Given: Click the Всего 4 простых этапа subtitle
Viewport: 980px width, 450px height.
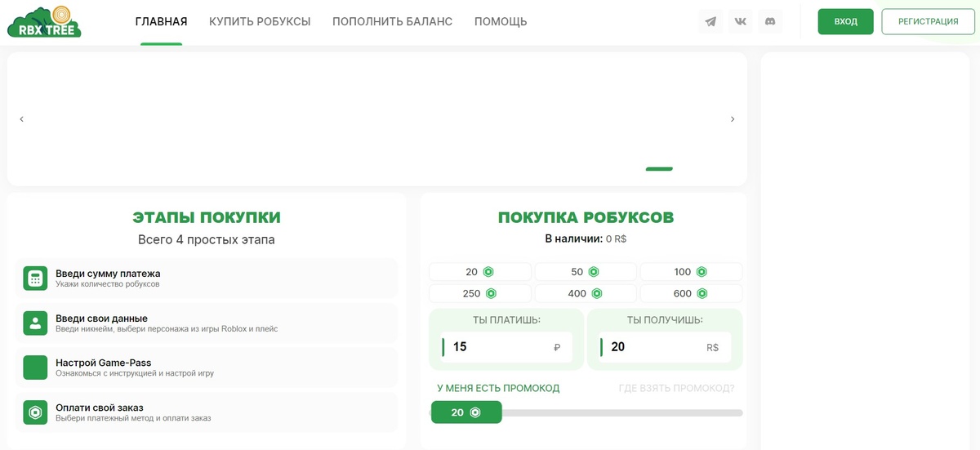Looking at the screenshot, I should click(x=207, y=240).
